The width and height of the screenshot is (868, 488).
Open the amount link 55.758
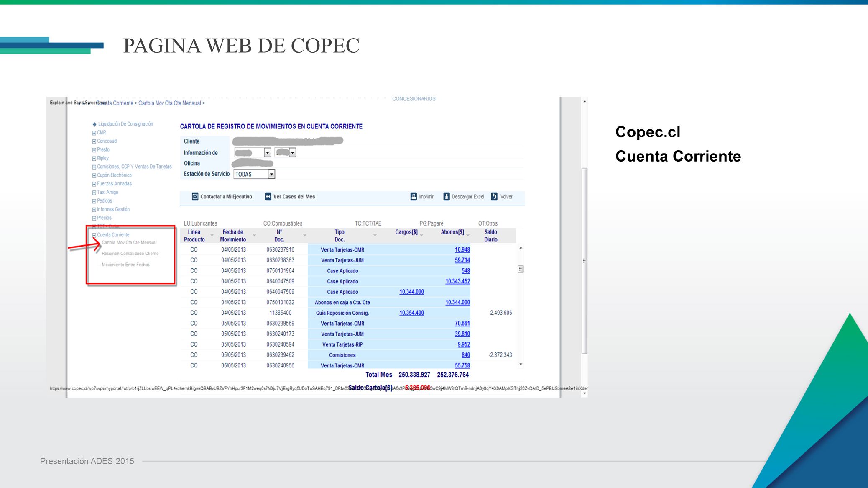462,365
